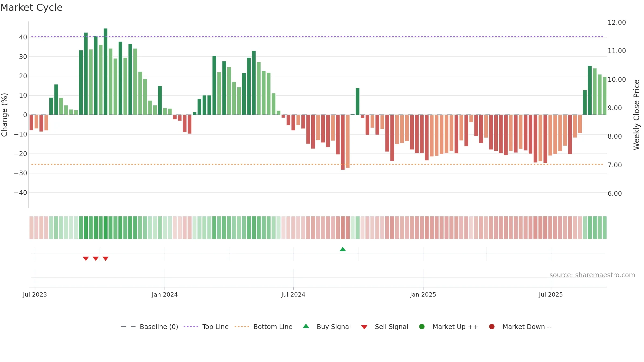Click the isolated dark green bar after the buy signal
The height and width of the screenshot is (362, 644).
(x=358, y=101)
